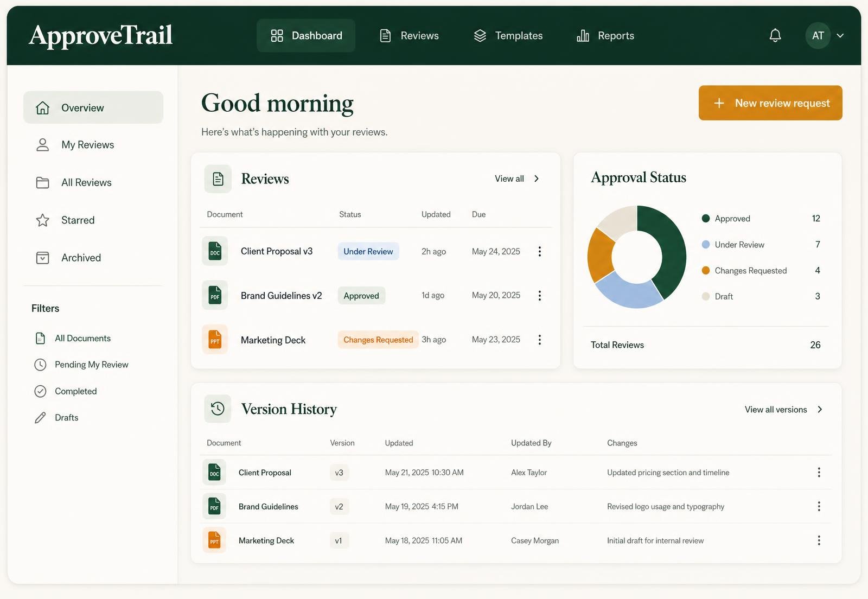Click View all reviews link
This screenshot has width=868, height=599.
point(517,179)
